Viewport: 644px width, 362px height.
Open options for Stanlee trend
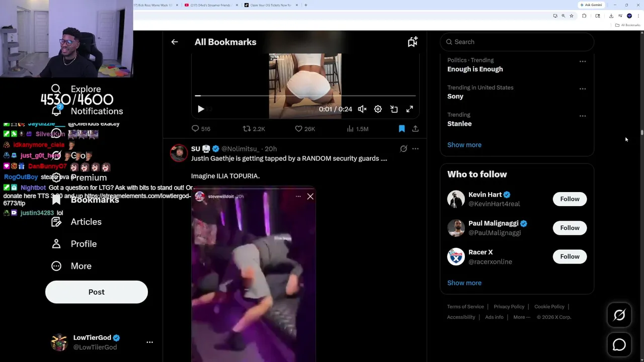(583, 116)
